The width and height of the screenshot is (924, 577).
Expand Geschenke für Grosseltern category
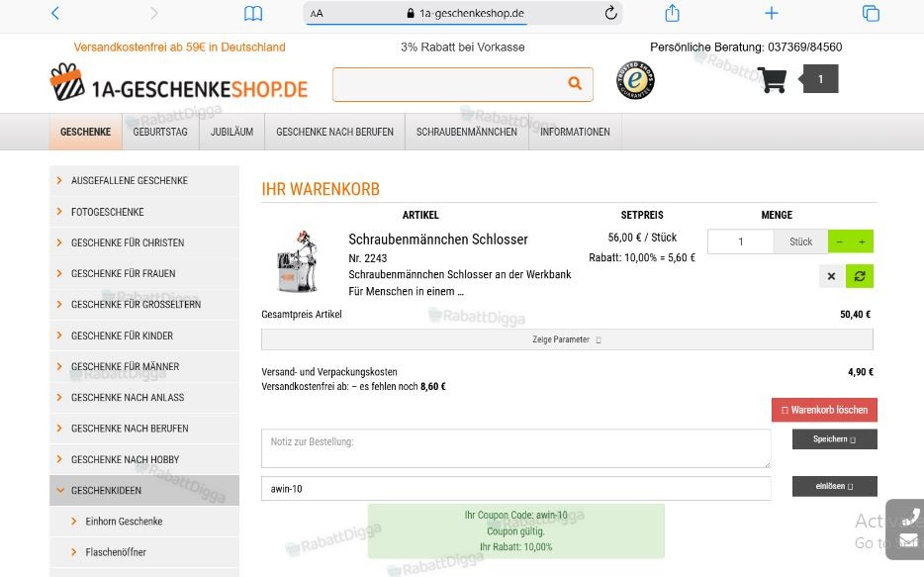click(144, 304)
